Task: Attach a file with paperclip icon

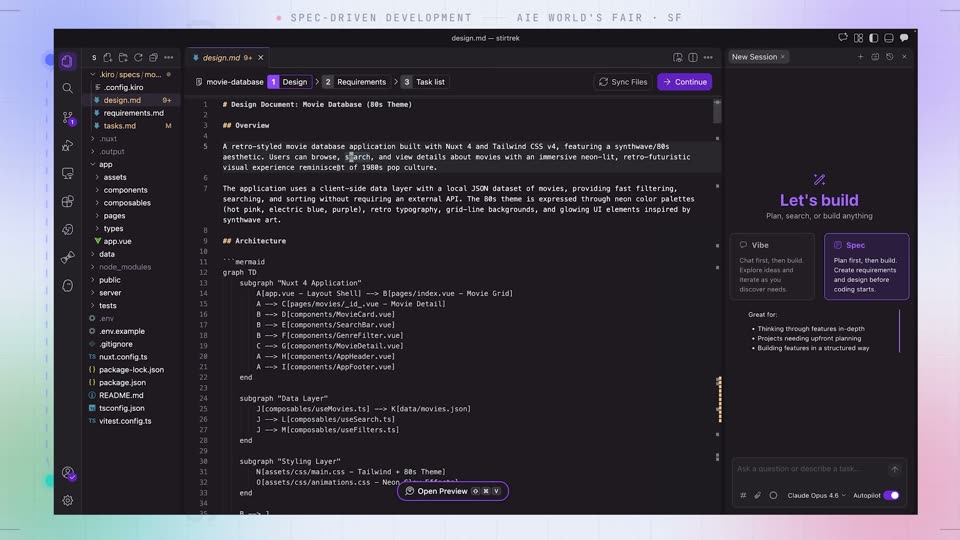Action: [758, 495]
